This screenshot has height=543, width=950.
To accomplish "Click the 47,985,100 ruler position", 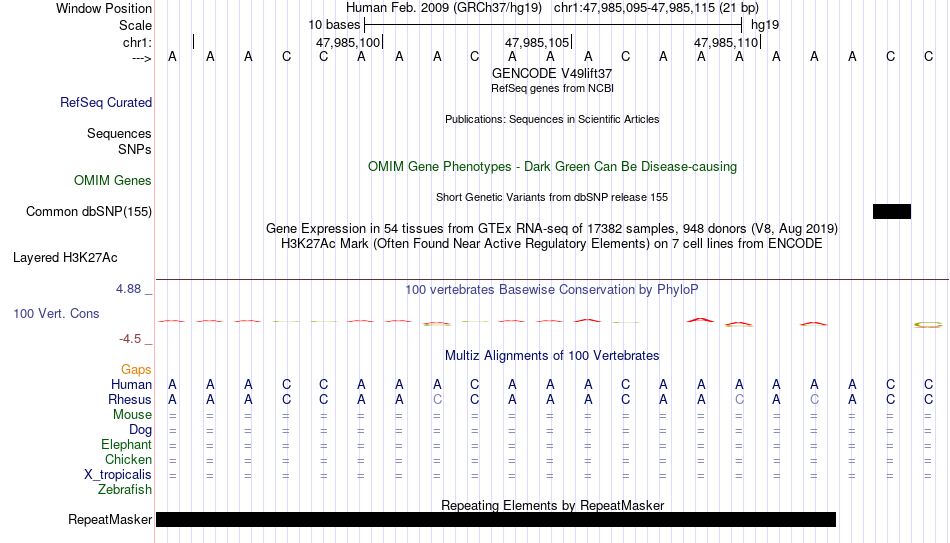I will (x=348, y=42).
